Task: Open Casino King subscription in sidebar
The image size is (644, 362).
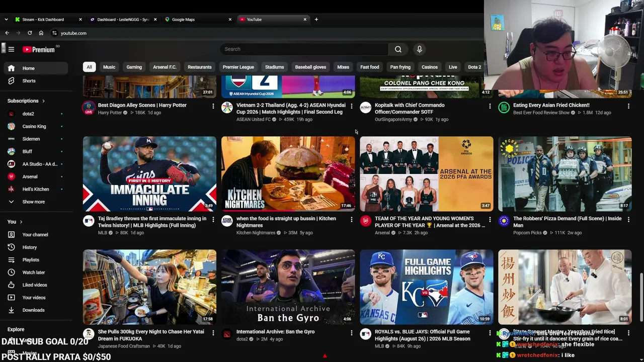Action: [x=35, y=126]
